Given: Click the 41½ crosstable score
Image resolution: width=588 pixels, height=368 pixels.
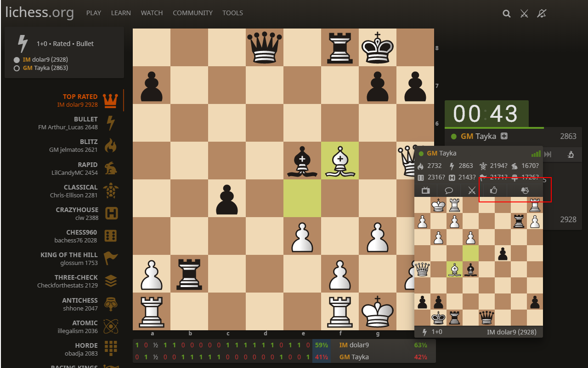Looking at the screenshot, I should point(322,356).
